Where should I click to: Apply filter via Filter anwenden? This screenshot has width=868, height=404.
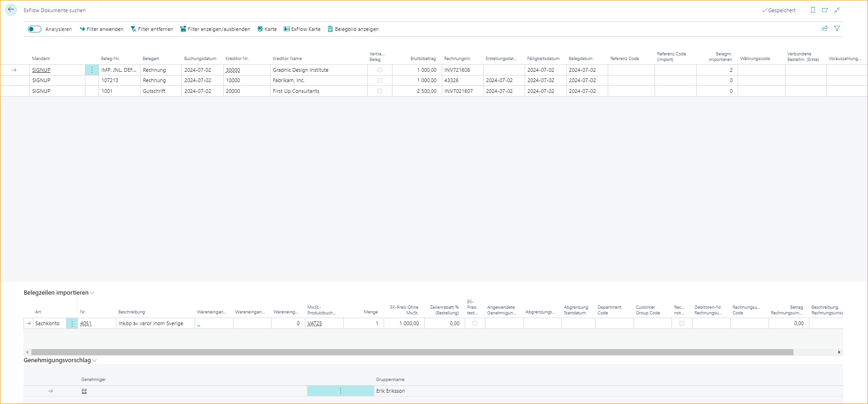pyautogui.click(x=102, y=29)
